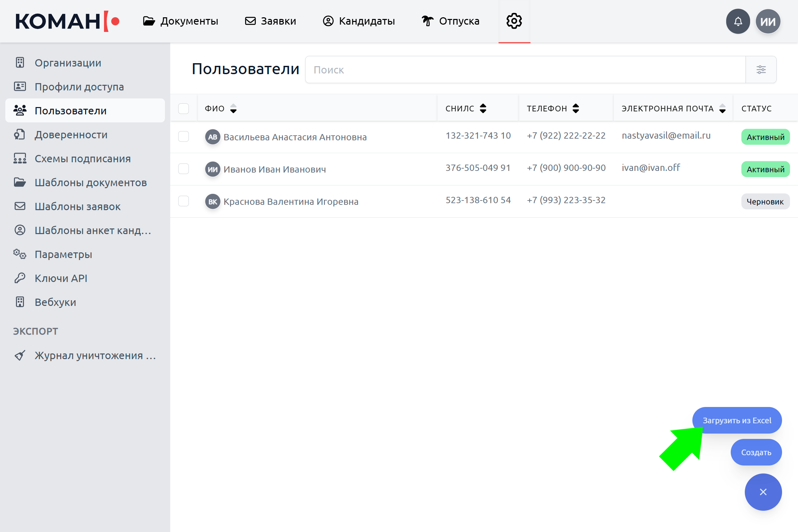Image resolution: width=798 pixels, height=532 pixels.
Task: Go to the Отпуска top menu
Action: point(450,21)
